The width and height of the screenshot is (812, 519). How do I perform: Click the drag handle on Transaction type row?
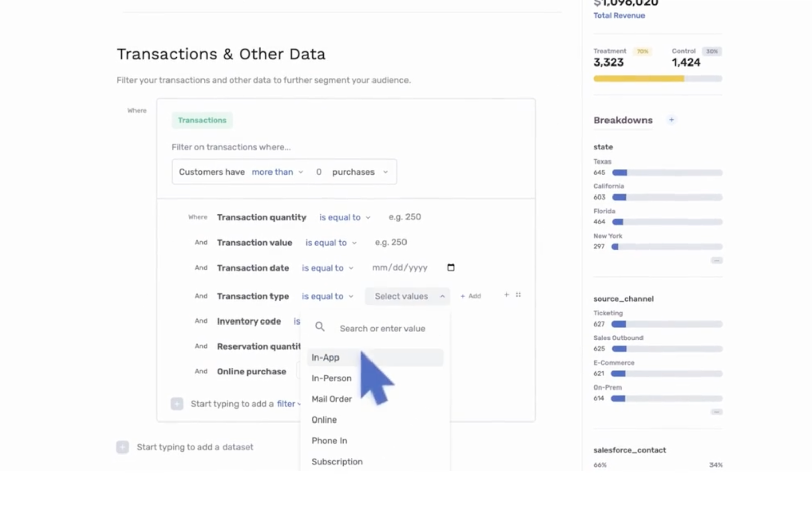click(x=518, y=295)
